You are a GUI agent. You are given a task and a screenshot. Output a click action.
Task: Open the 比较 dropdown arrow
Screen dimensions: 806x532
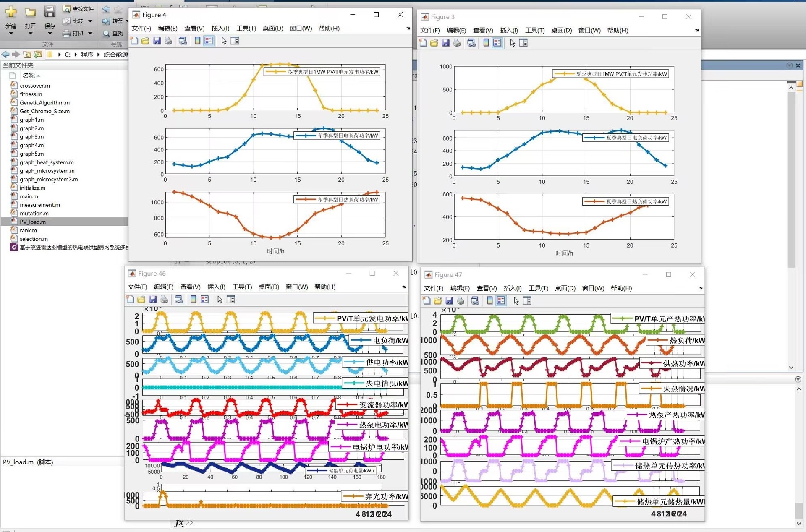click(90, 21)
